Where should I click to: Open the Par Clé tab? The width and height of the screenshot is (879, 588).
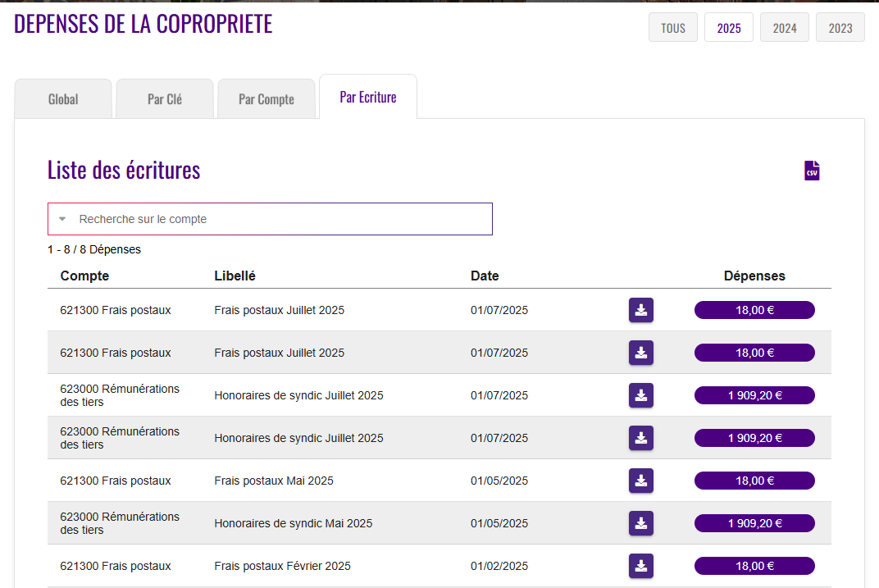[165, 99]
